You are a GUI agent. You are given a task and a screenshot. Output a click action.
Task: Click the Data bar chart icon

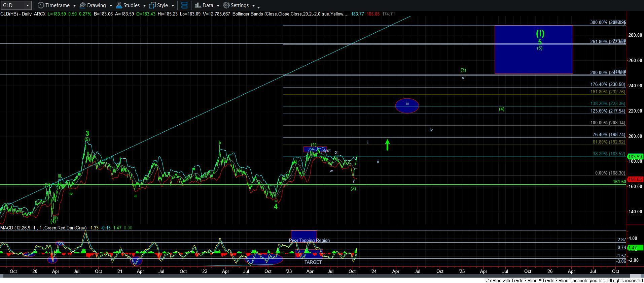coord(198,5)
